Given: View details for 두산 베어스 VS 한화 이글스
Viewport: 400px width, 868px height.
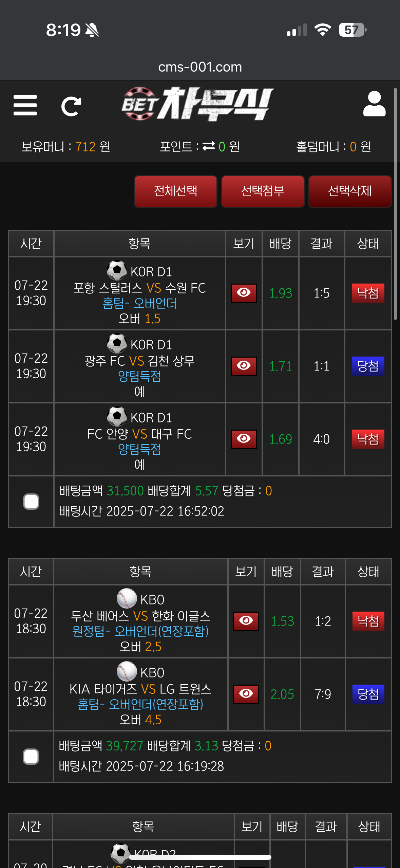Looking at the screenshot, I should pyautogui.click(x=246, y=621).
